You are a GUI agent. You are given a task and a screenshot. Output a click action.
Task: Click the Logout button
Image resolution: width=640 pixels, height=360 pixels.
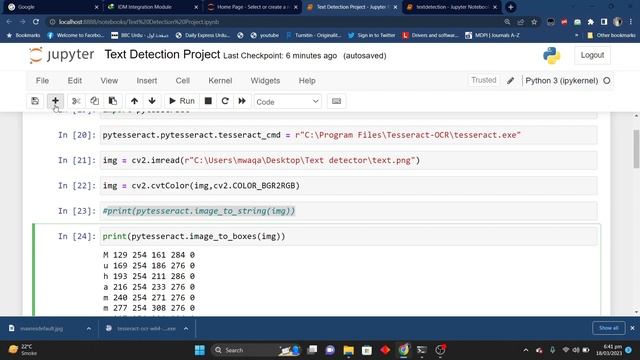coord(592,55)
